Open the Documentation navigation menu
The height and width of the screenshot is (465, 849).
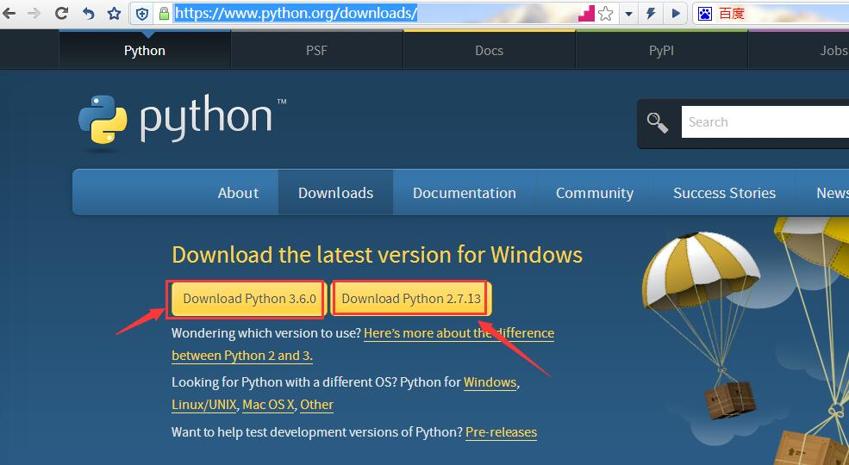pos(464,193)
